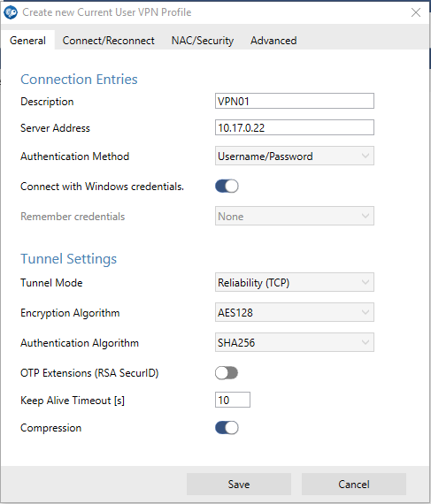Open the Remember credentials dropdown
431x504 pixels.
(295, 216)
